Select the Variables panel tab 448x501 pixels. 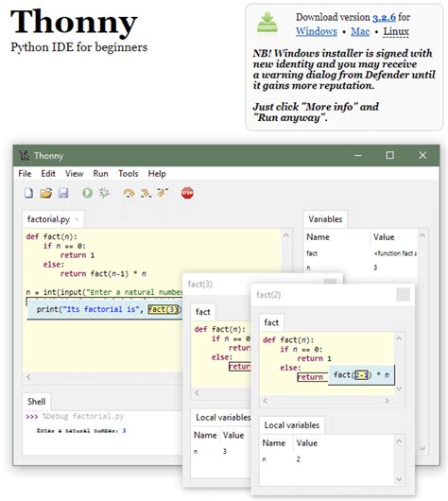tap(325, 219)
